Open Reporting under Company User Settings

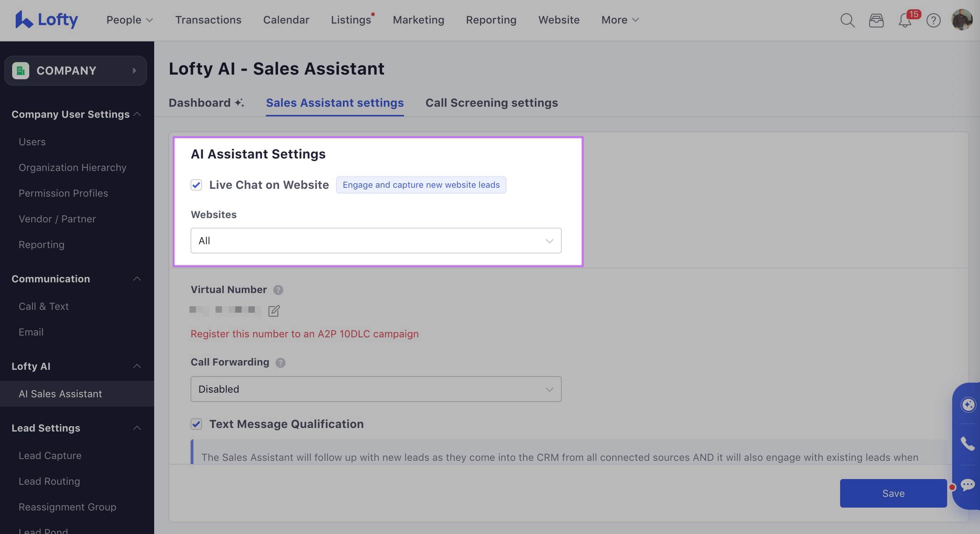pyautogui.click(x=41, y=245)
